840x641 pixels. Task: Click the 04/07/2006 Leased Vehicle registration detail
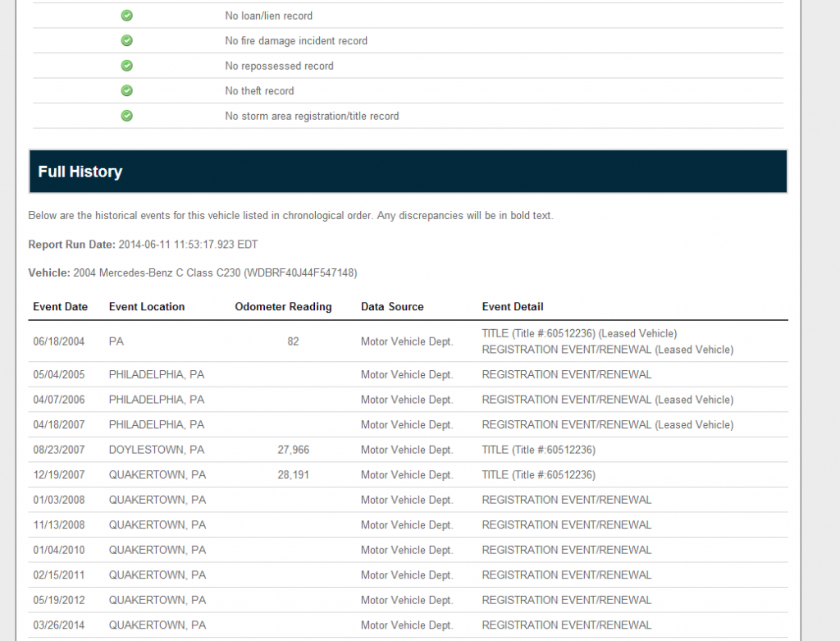(x=608, y=400)
